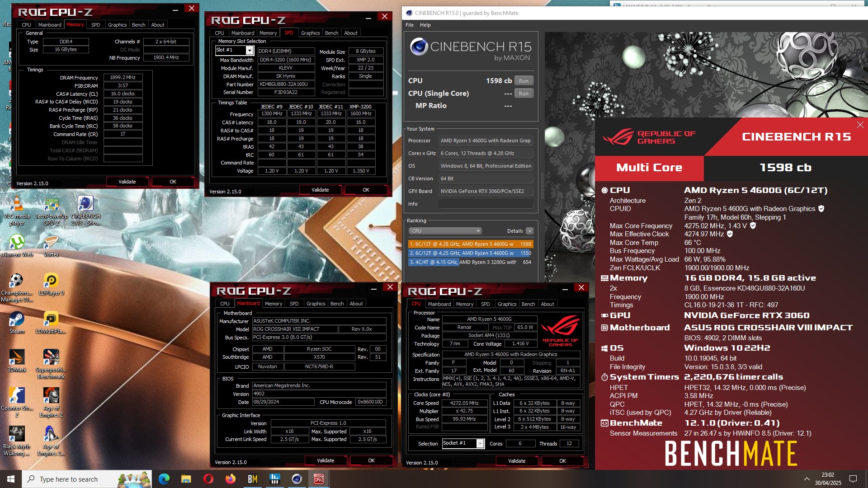Image resolution: width=868 pixels, height=488 pixels.
Task: Open Opera browser from taskbar
Action: (x=208, y=479)
